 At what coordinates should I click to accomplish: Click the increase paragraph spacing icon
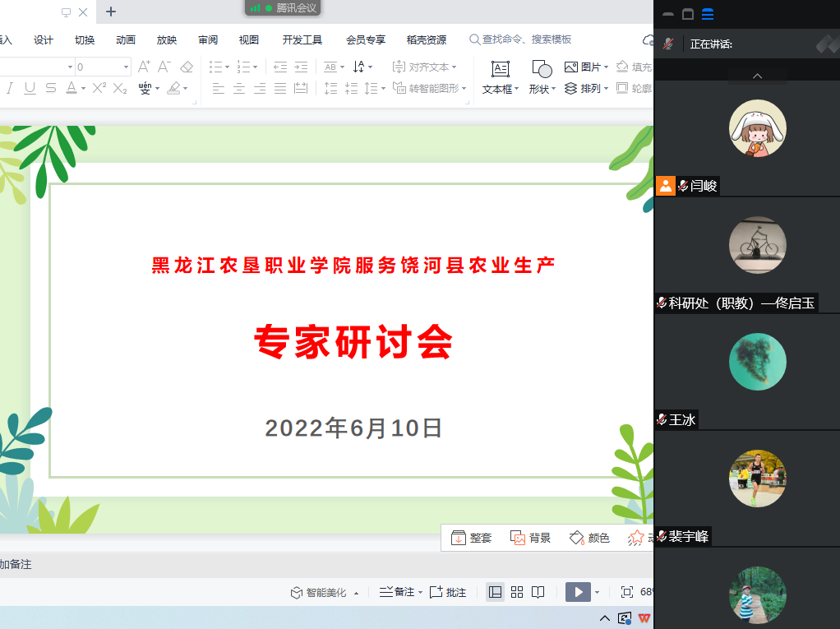coord(330,89)
